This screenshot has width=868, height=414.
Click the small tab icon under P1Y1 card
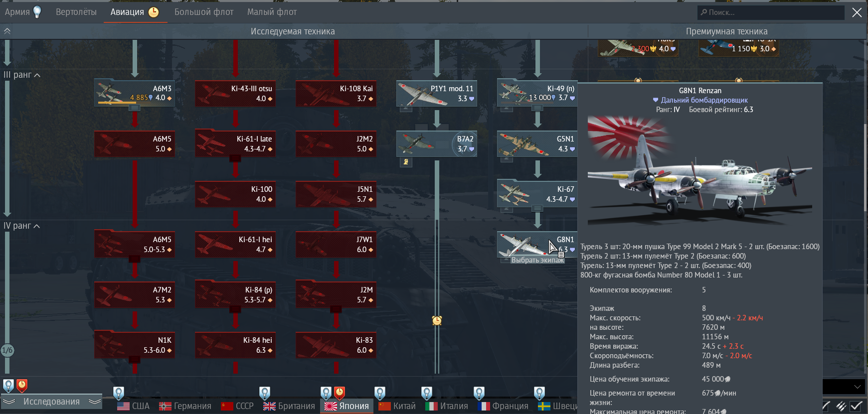click(406, 109)
